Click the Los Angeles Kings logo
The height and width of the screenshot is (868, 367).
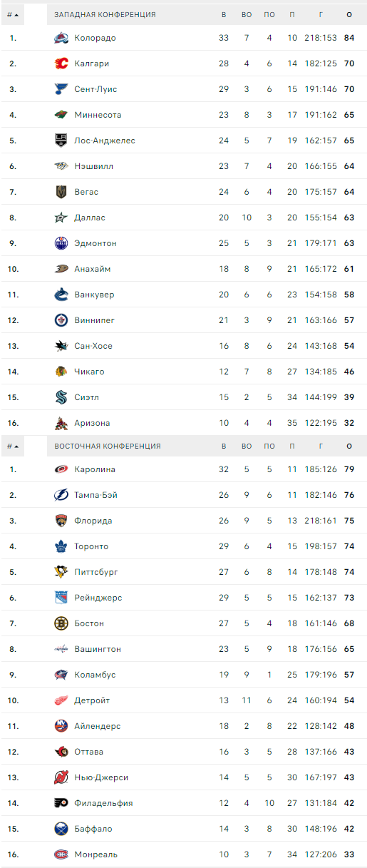point(61,141)
